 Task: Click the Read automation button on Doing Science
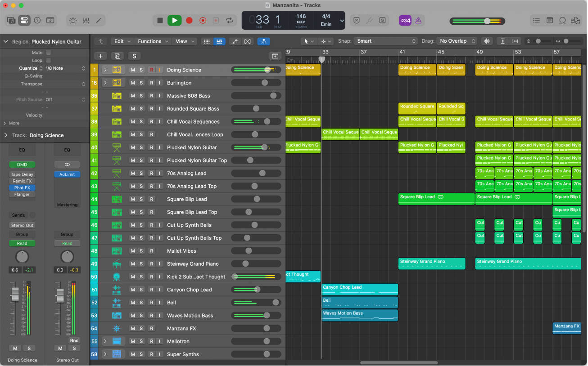point(22,243)
